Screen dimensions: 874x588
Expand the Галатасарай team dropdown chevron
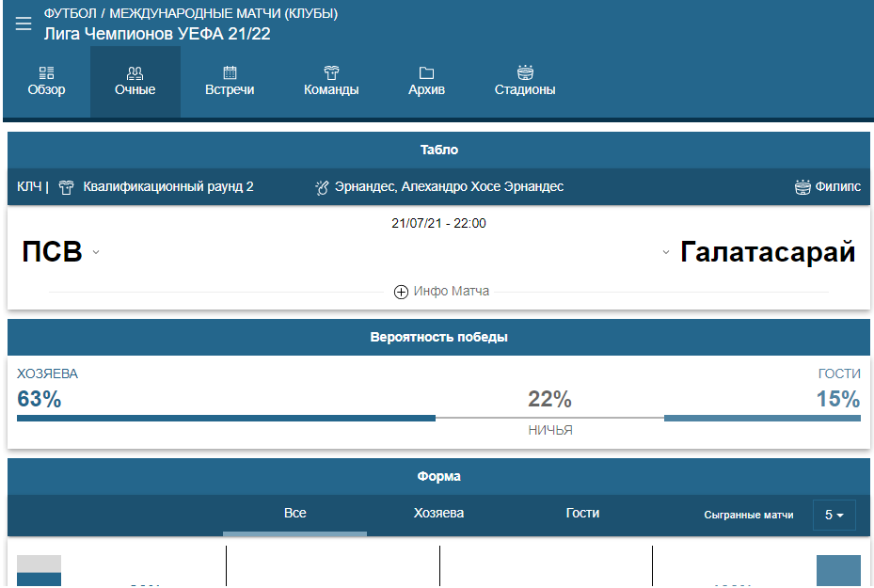click(665, 252)
